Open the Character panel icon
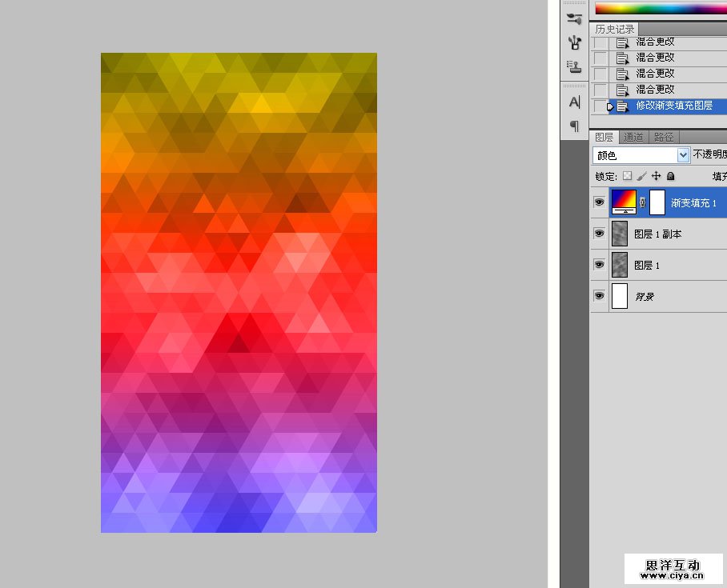Screen dimensions: 727x588 (574, 102)
